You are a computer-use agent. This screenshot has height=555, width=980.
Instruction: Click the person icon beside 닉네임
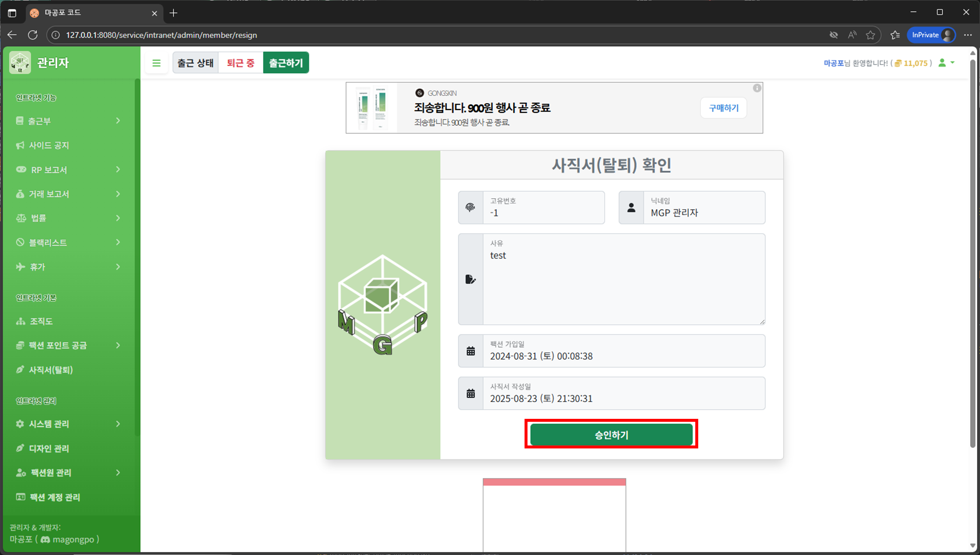[x=631, y=208]
